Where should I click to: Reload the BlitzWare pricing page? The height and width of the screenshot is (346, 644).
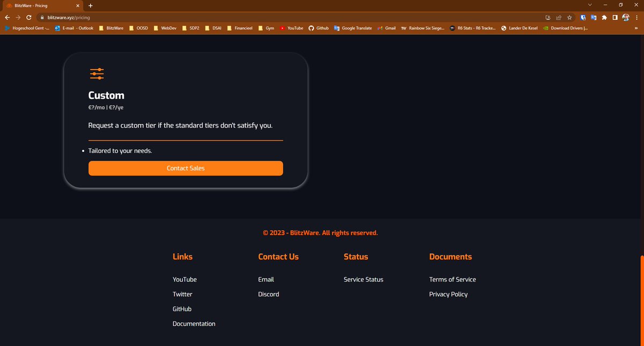tap(28, 17)
